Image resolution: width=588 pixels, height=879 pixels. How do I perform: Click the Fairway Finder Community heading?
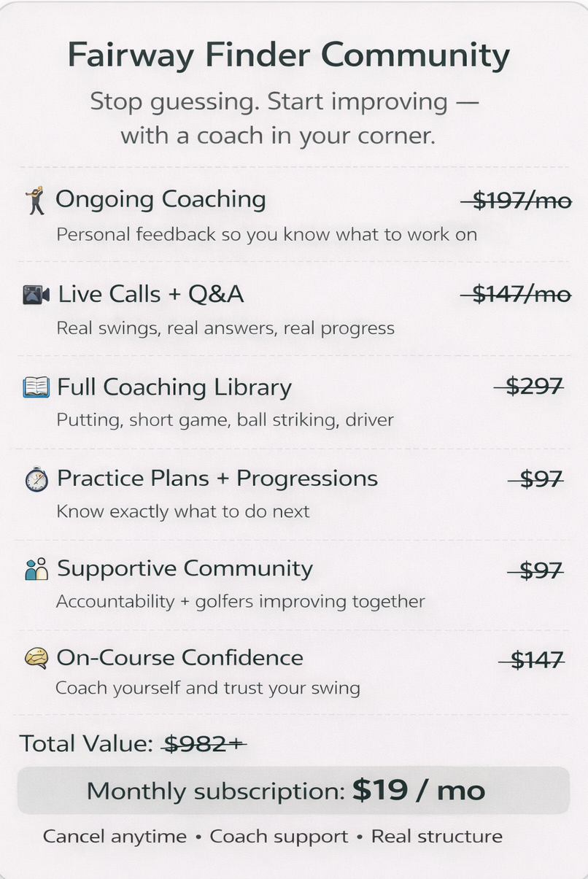pyautogui.click(x=288, y=56)
